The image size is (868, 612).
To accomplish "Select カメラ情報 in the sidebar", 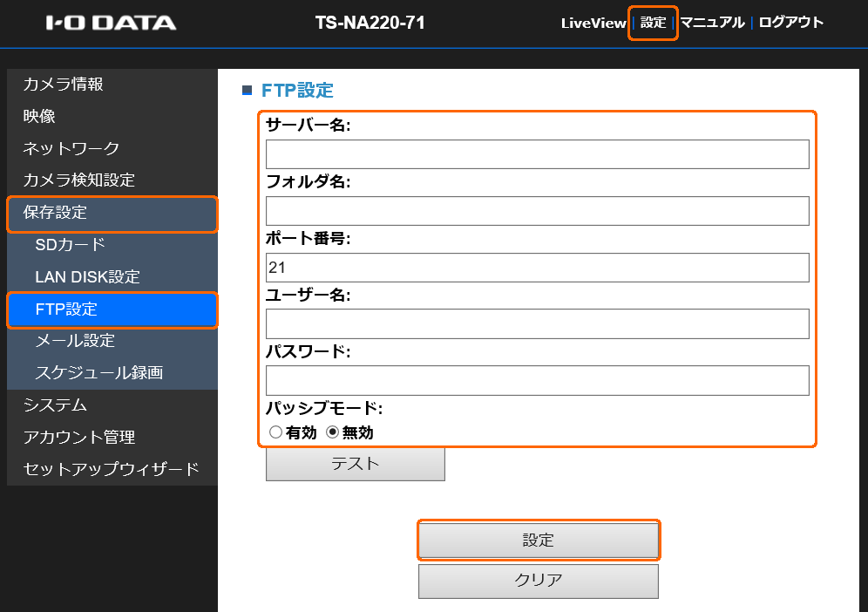I will [x=112, y=85].
